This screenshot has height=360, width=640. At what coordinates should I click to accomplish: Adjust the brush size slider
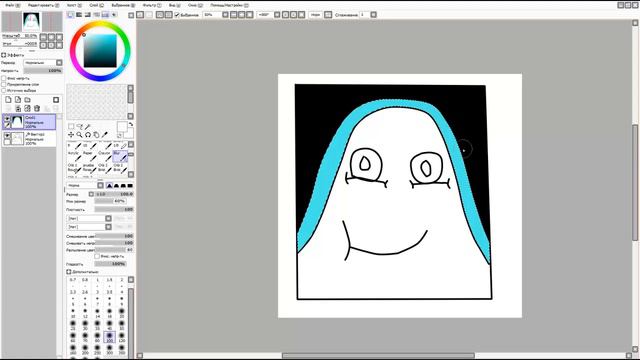[114, 194]
